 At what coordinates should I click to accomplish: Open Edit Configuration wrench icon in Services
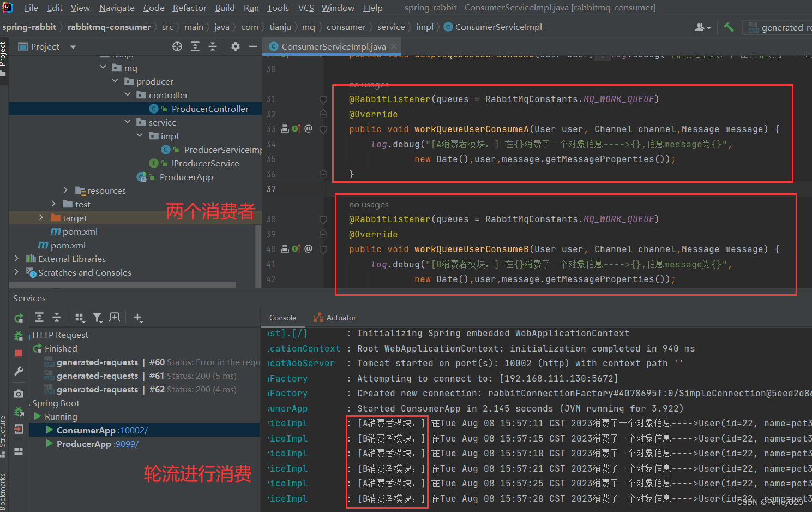coord(19,371)
